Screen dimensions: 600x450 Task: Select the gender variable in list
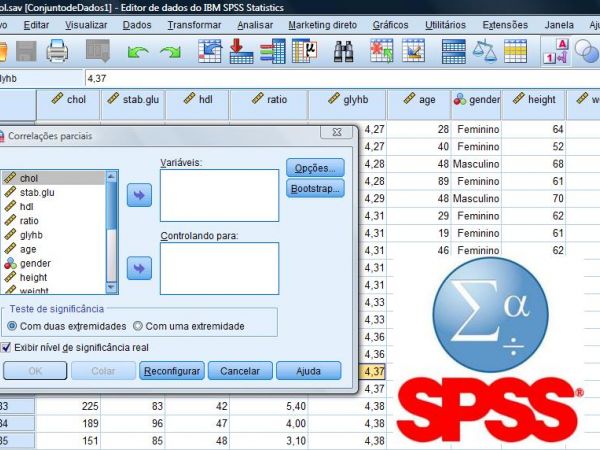pos(35,263)
